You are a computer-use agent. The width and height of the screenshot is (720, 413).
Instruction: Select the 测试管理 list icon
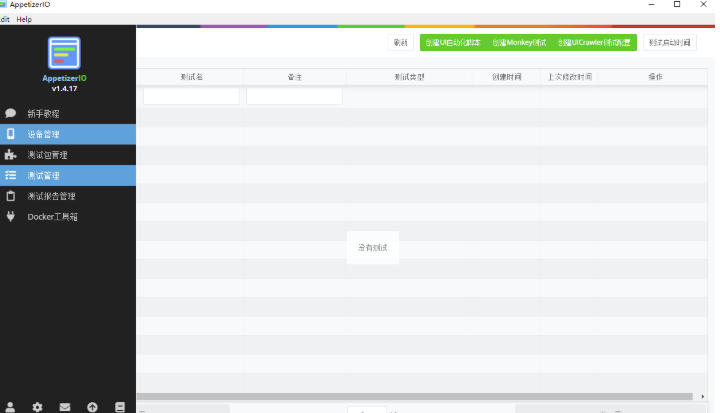[x=11, y=175]
